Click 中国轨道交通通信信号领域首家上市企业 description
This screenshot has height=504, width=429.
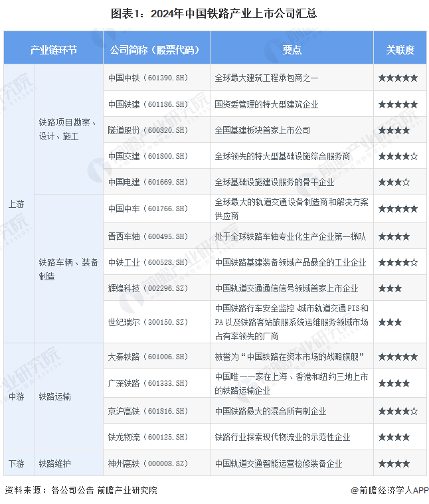coord(287,288)
